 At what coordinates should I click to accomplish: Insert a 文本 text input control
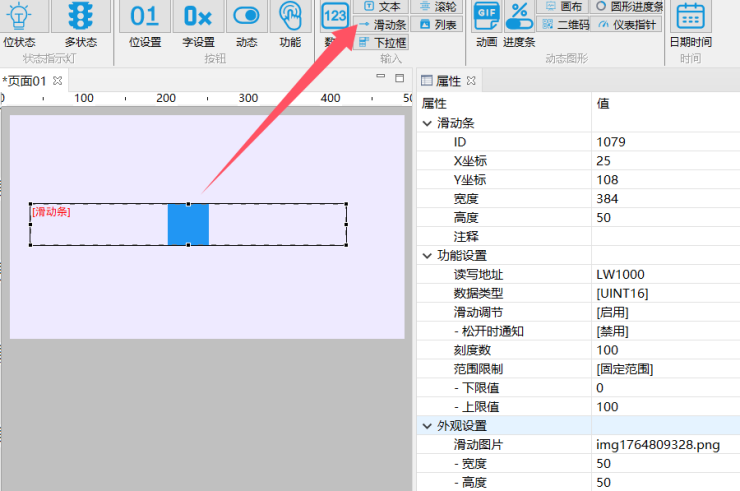tap(381, 7)
